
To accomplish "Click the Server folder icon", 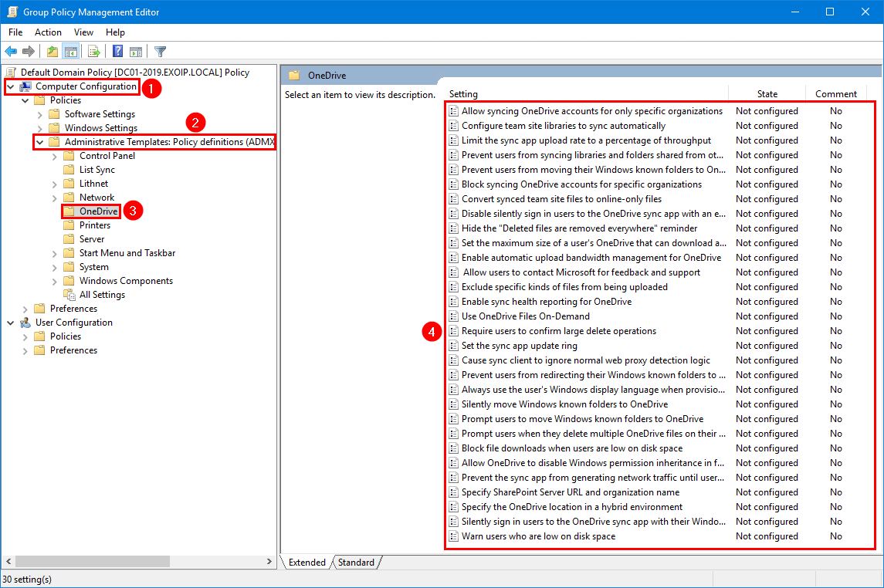I will [x=69, y=238].
